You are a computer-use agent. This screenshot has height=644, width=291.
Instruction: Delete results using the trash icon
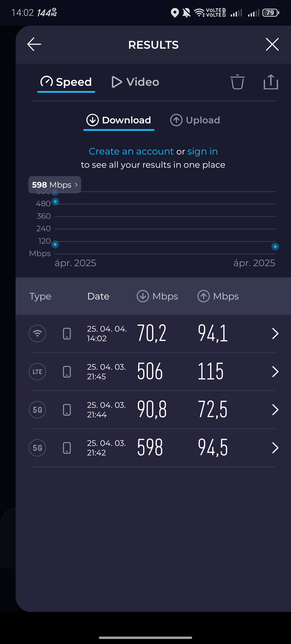click(x=237, y=82)
